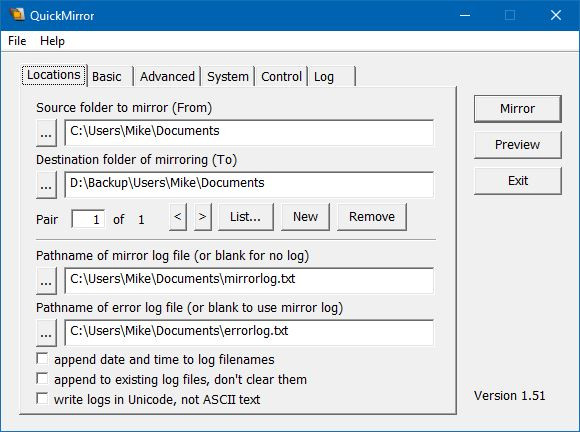Browse for the error log file path
This screenshot has width=580, height=432.
46,333
